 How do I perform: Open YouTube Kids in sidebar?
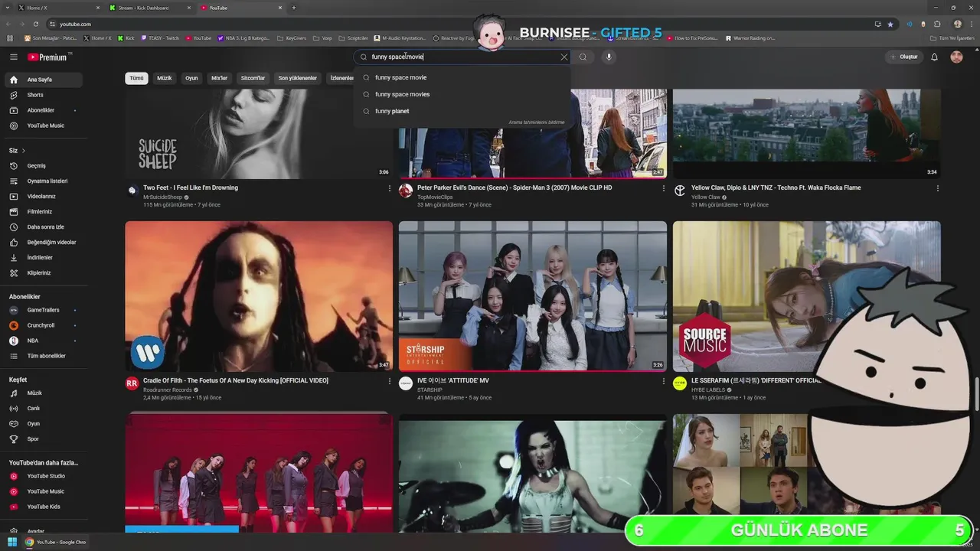pyautogui.click(x=43, y=507)
